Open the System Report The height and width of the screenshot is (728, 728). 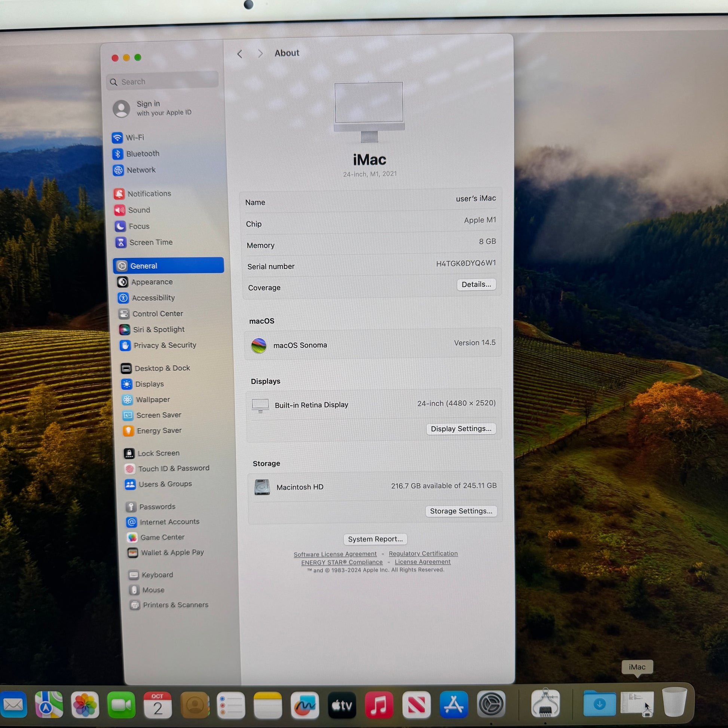tap(375, 539)
